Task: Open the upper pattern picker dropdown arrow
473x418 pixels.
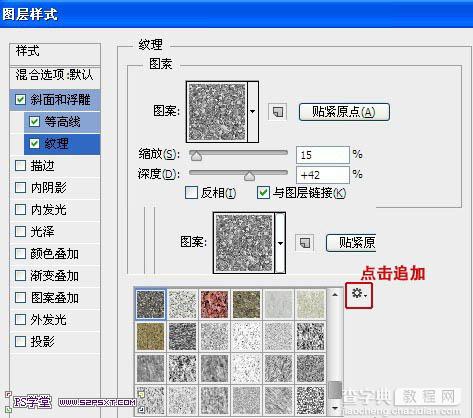Action: point(253,112)
